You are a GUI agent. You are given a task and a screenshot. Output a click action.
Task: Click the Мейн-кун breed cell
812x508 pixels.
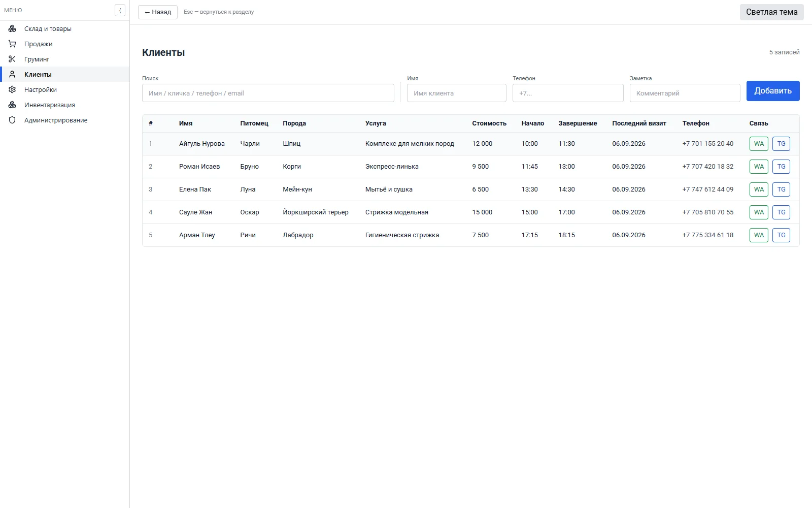pos(297,189)
